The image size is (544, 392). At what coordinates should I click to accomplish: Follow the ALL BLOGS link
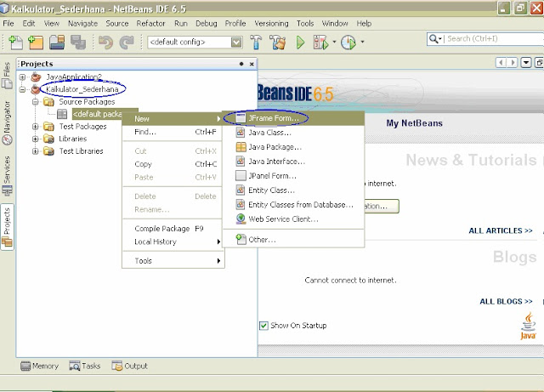[506, 301]
